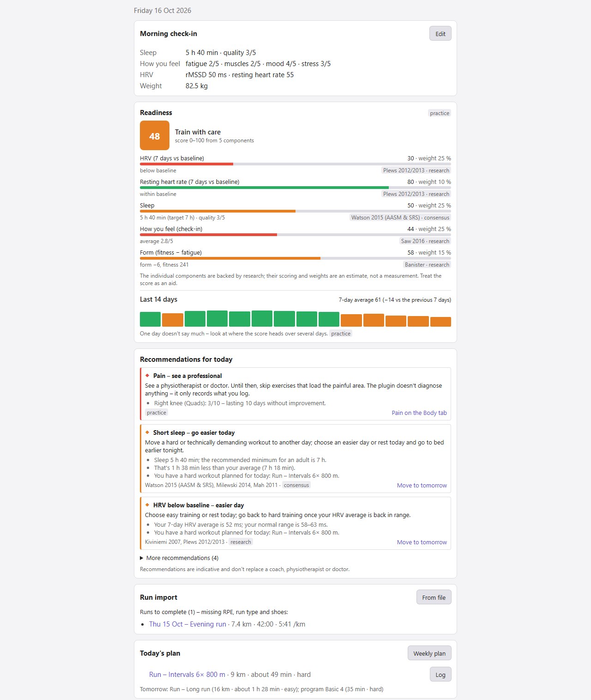This screenshot has height=700, width=591.
Task: Click the Resting heart rate progress bar
Action: tap(295, 188)
